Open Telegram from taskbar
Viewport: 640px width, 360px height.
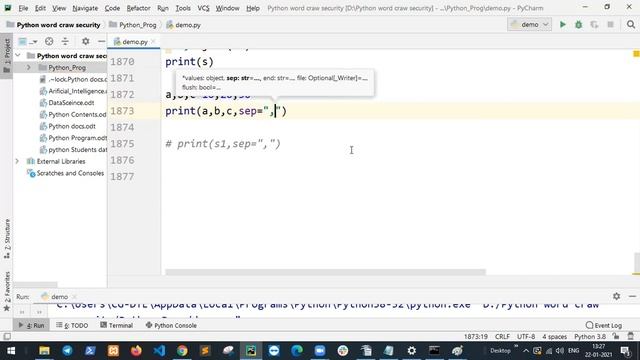[x=67, y=351]
